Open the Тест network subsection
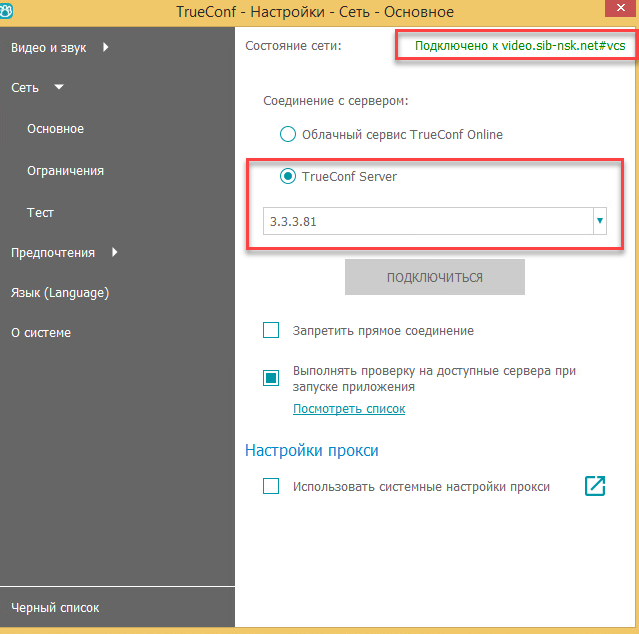 (x=40, y=213)
